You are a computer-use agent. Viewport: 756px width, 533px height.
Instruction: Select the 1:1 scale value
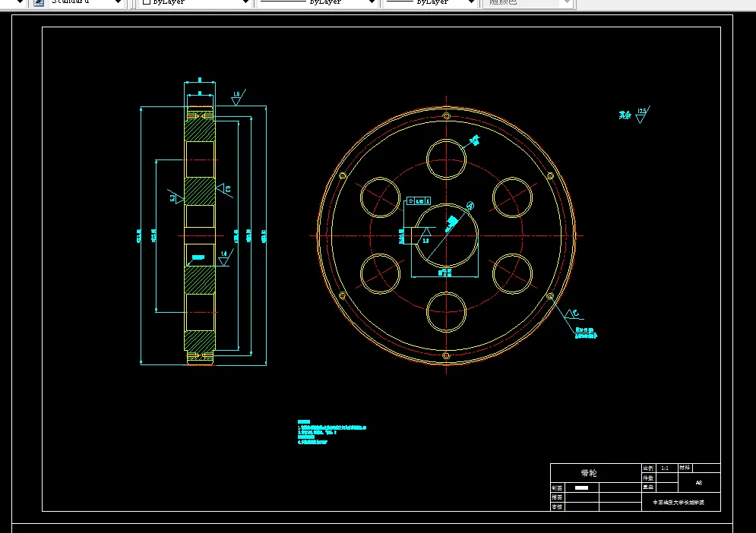click(665, 468)
